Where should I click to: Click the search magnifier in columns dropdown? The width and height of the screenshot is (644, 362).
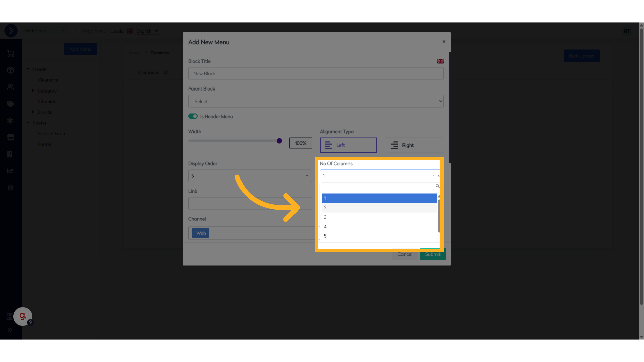point(437,186)
